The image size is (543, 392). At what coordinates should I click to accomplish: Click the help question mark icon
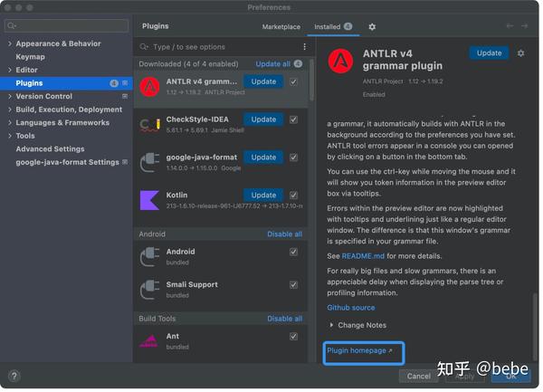click(x=14, y=376)
